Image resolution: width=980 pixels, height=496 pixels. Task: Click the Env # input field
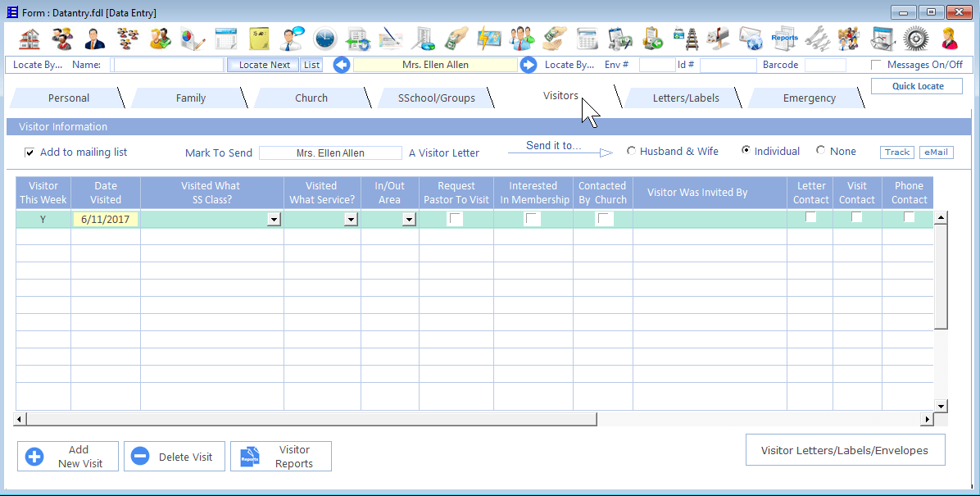[x=657, y=65]
